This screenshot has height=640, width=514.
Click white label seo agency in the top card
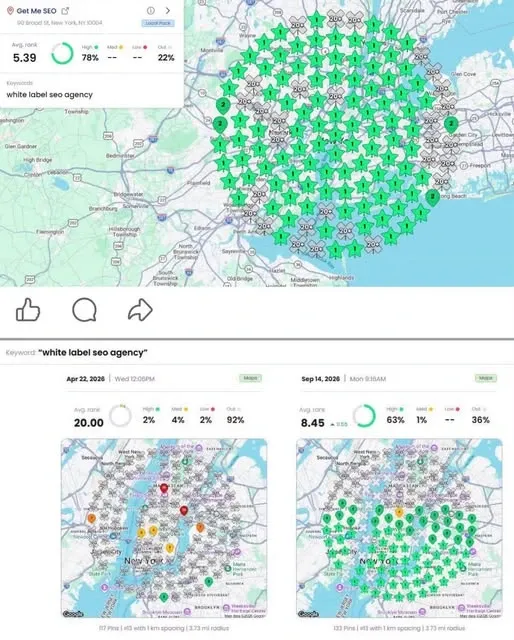coord(49,95)
